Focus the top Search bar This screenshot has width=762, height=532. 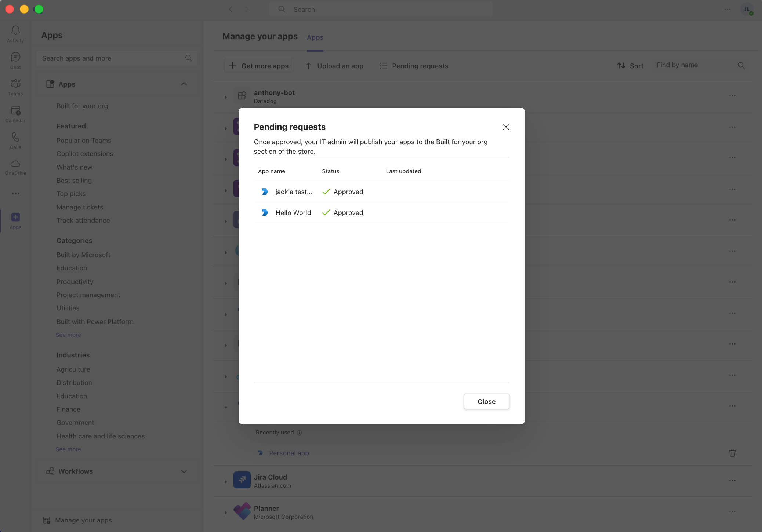point(381,9)
